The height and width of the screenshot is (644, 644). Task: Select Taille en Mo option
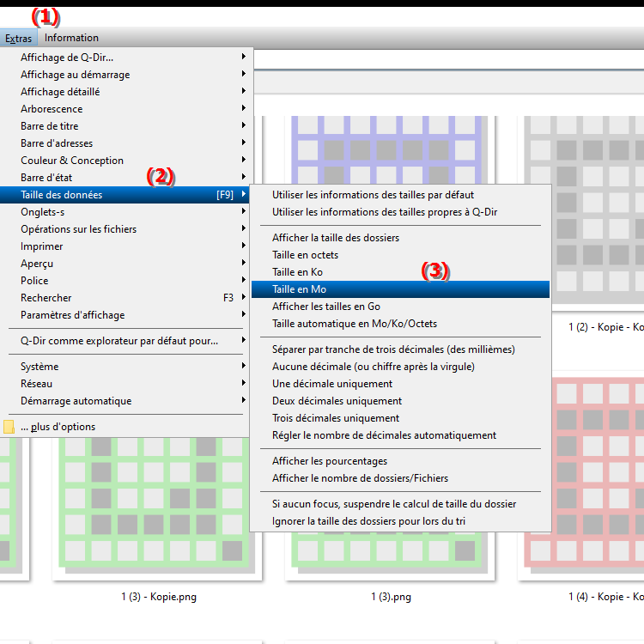(400, 289)
